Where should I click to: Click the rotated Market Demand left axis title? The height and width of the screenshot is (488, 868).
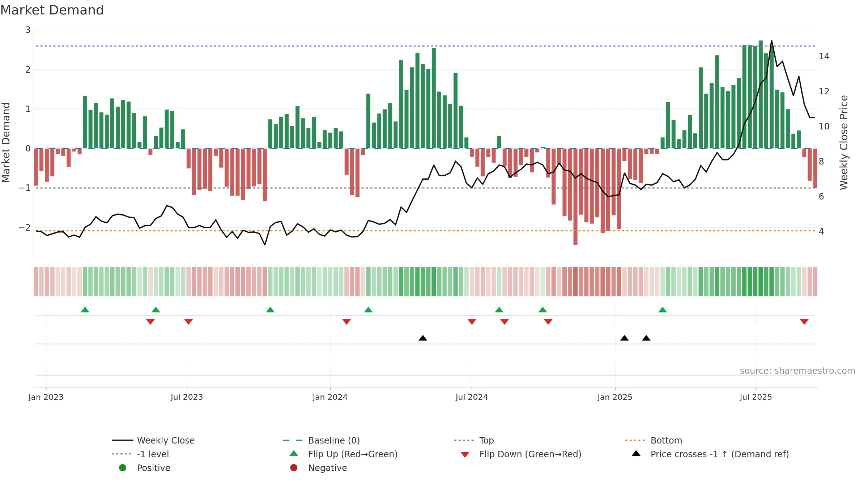pos(6,142)
